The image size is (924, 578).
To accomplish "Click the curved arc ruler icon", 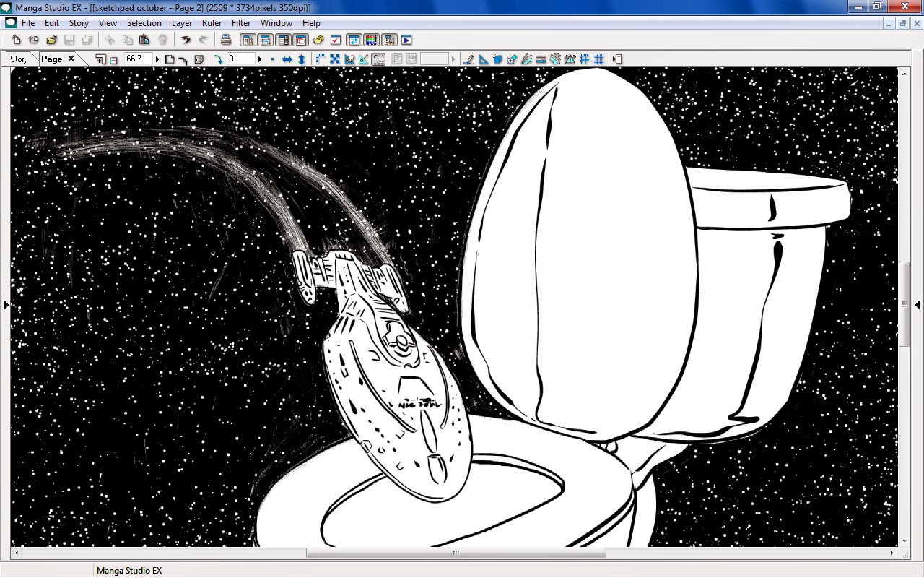I will pyautogui.click(x=527, y=59).
